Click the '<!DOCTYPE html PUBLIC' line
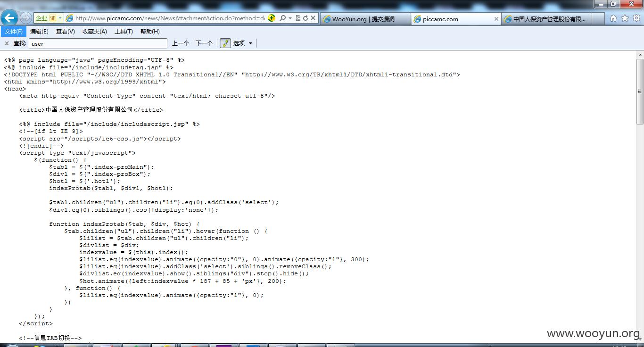The width and height of the screenshot is (644, 347). click(x=232, y=74)
